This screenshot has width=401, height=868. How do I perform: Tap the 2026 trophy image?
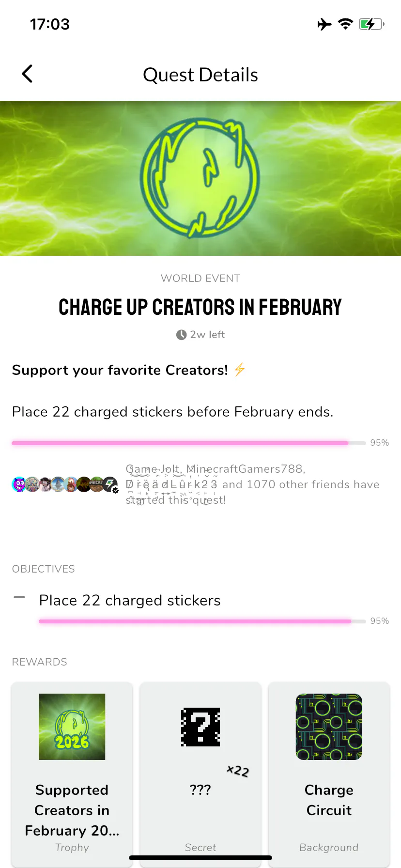pyautogui.click(x=72, y=727)
